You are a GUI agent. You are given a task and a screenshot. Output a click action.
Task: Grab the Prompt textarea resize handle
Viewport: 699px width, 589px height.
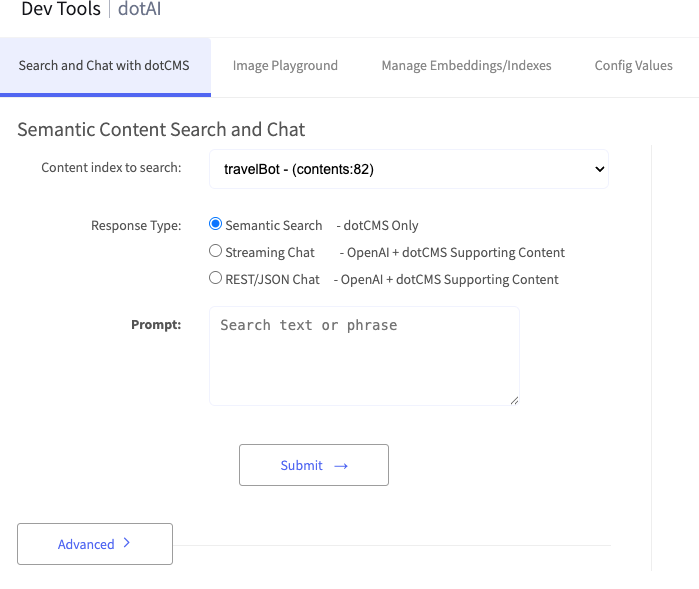tap(514, 400)
